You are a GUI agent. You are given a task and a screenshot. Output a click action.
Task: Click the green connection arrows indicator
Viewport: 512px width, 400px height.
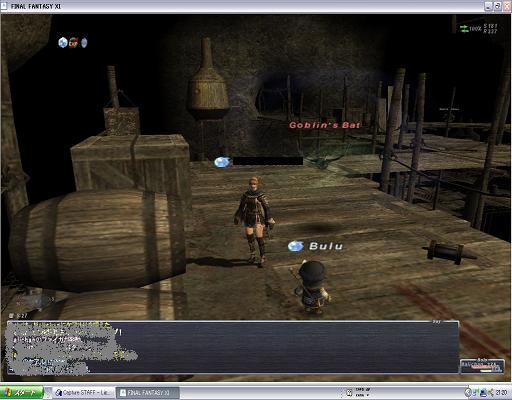464,29
